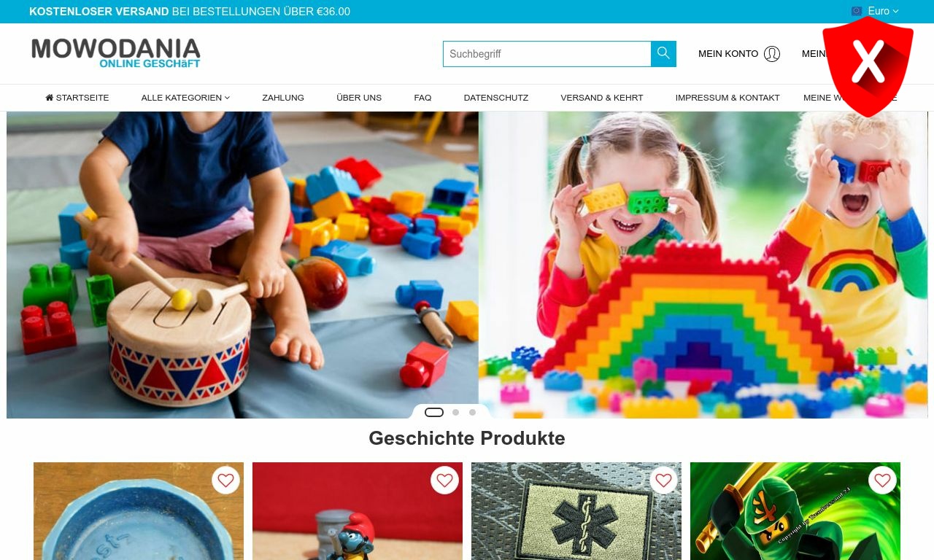Select the second carousel slide dot
934x560 pixels.
pyautogui.click(x=455, y=413)
